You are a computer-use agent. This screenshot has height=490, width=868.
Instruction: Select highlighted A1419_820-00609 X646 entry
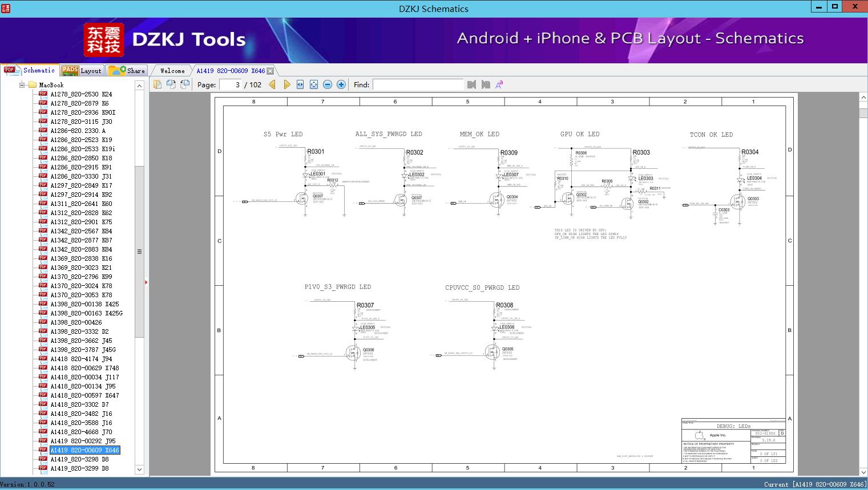click(x=84, y=450)
